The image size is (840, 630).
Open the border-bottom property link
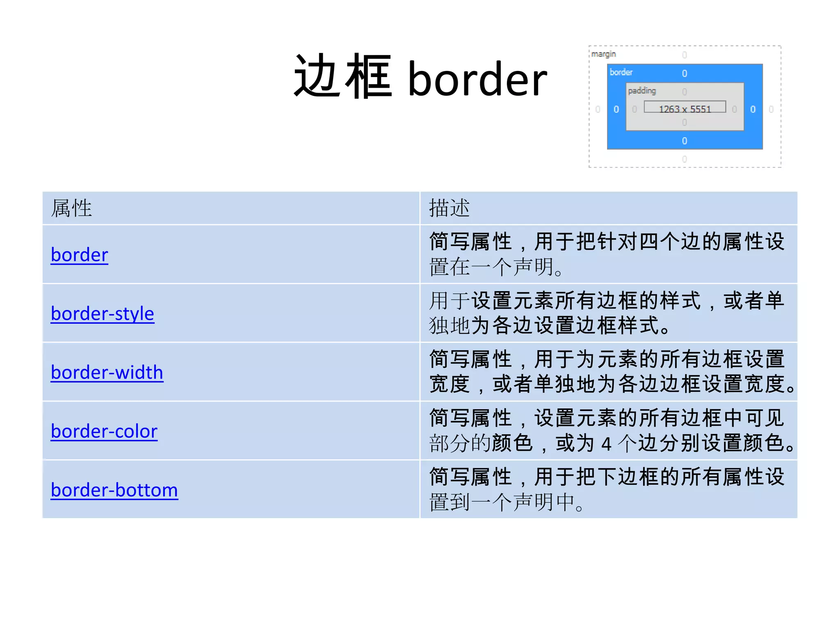pos(114,490)
